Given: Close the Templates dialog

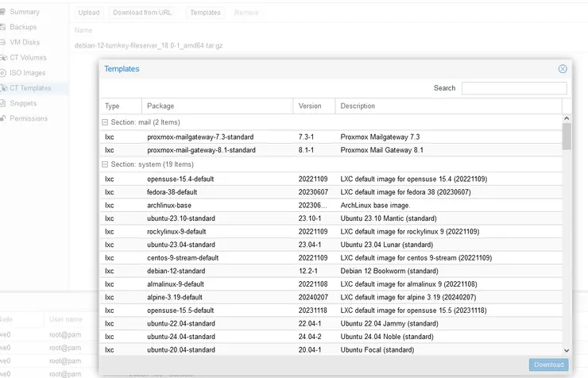Looking at the screenshot, I should tap(563, 69).
